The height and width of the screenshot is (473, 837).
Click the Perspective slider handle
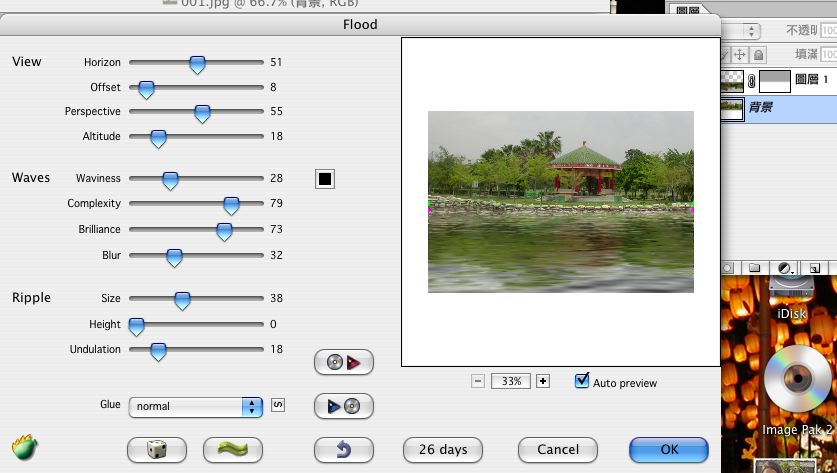(202, 114)
